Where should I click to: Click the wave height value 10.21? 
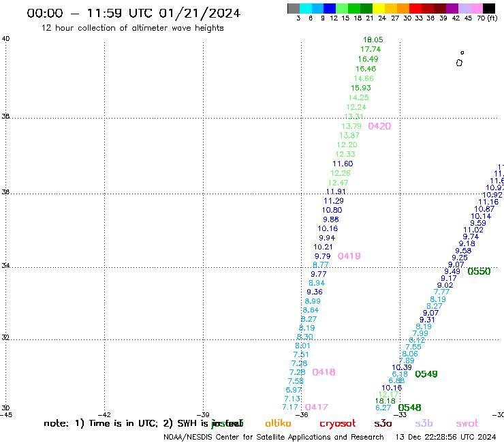pos(323,247)
